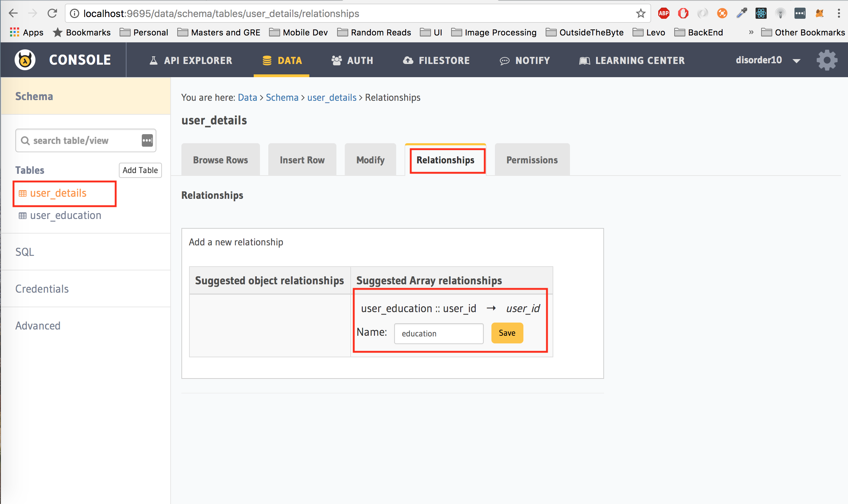This screenshot has height=504, width=848.
Task: Click the Add Table button
Action: click(x=140, y=170)
